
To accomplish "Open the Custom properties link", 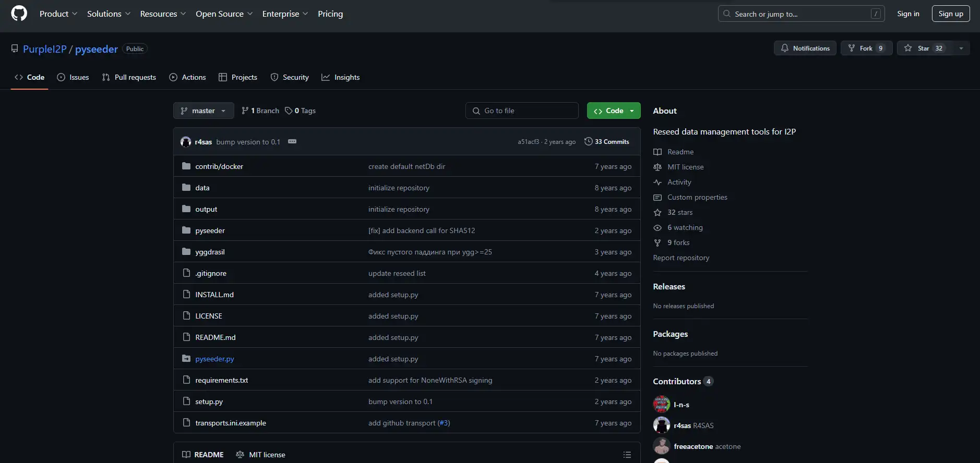I will (697, 198).
